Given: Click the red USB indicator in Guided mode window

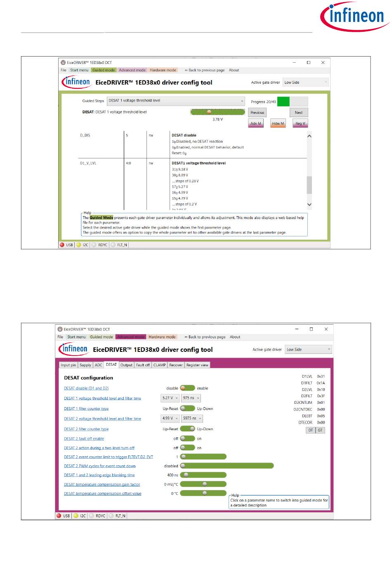Looking at the screenshot, I should [x=62, y=245].
